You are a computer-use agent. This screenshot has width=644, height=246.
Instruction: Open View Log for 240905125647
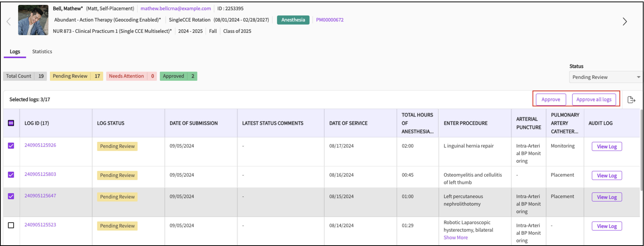pyautogui.click(x=607, y=197)
